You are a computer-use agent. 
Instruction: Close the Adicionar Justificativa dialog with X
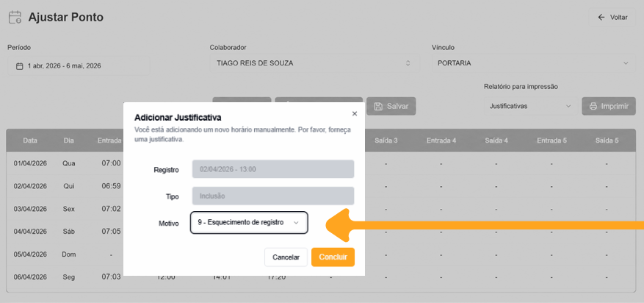(355, 114)
